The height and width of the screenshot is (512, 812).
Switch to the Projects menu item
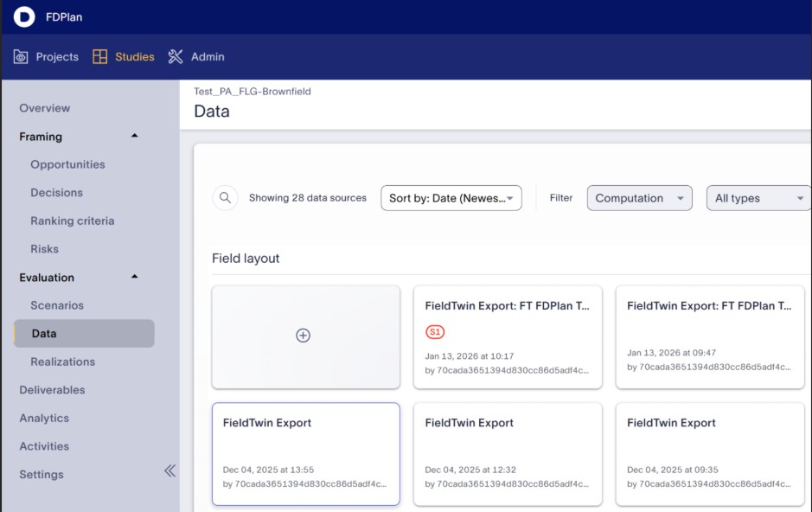point(56,57)
